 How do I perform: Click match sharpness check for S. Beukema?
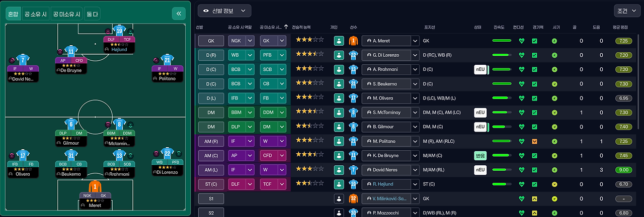(x=535, y=84)
